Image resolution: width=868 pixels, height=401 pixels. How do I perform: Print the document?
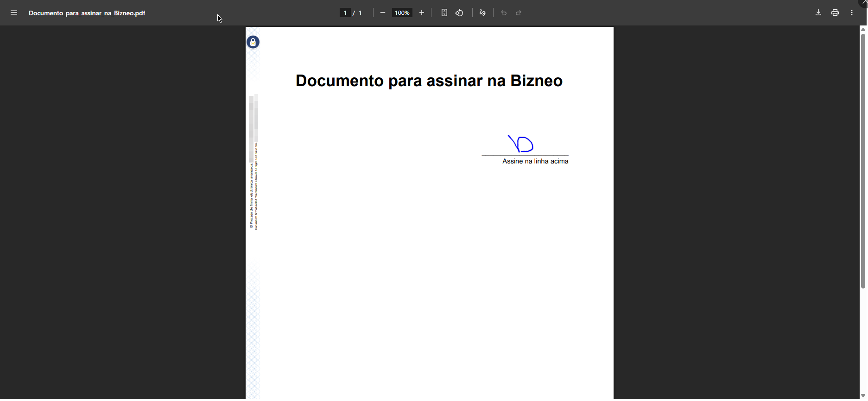(x=835, y=13)
